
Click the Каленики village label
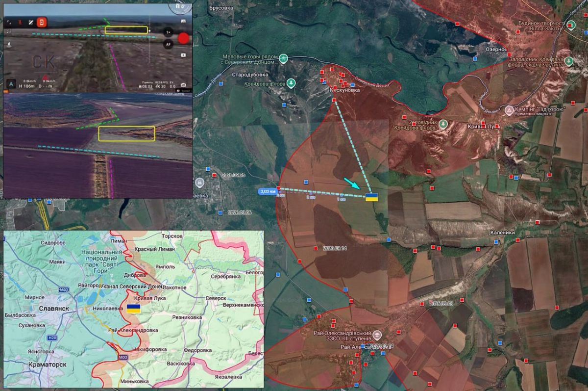[x=502, y=233]
